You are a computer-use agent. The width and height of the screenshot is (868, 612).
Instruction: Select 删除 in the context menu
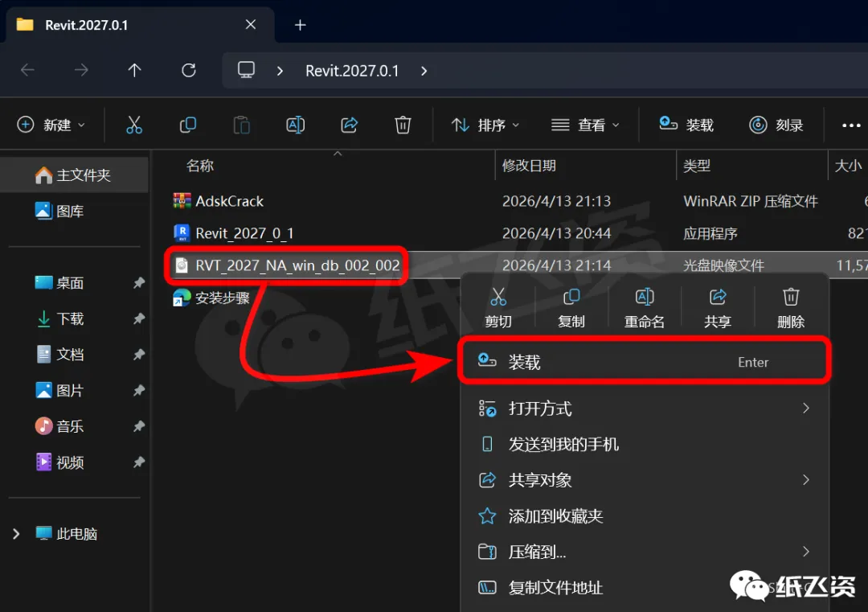pyautogui.click(x=791, y=309)
